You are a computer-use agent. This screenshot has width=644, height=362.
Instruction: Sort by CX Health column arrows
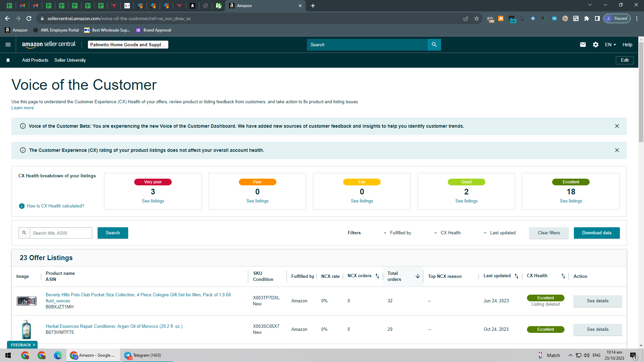[563, 276]
